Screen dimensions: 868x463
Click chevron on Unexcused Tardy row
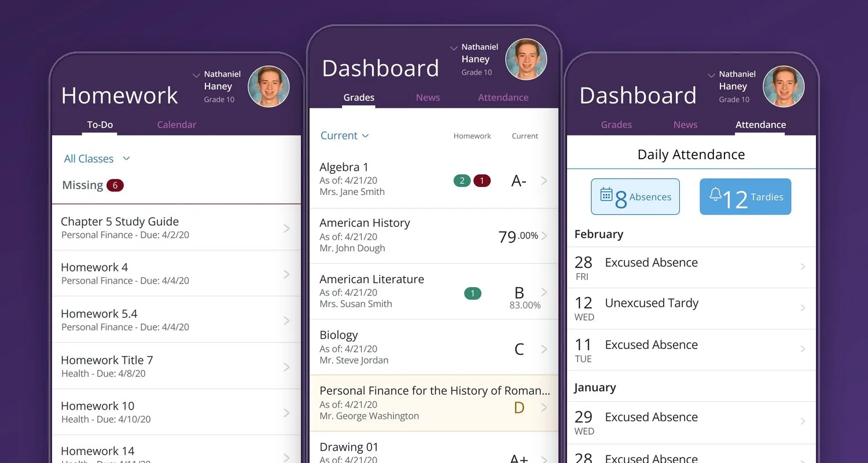803,308
